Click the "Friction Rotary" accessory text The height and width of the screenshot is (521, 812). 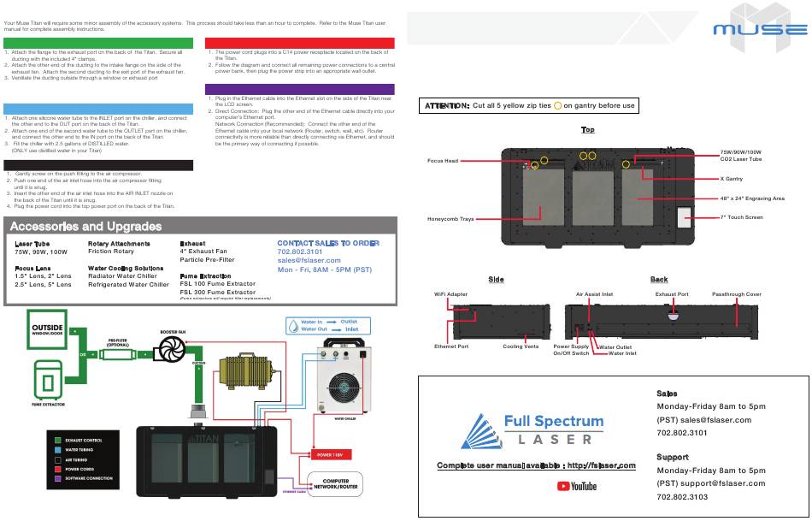[x=111, y=252]
